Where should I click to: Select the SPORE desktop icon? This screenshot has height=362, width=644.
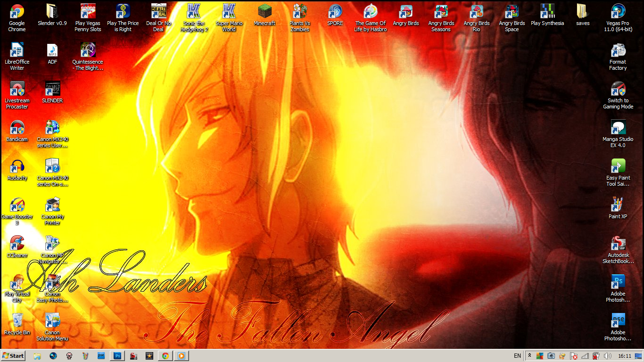(x=335, y=11)
